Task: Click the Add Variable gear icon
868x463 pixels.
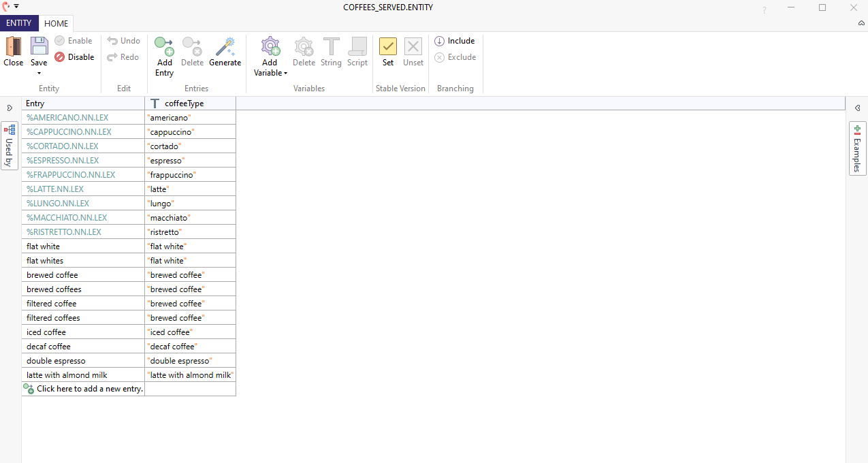Action: (270, 46)
